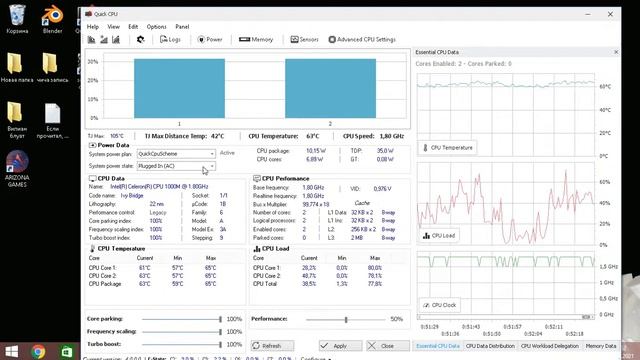Screen dimensions: 640x360
Task: Open the Вилкан блуат desktop folder
Action: coord(17,120)
